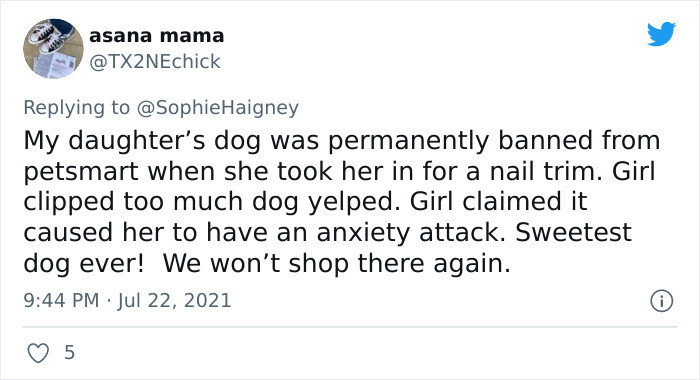Click the sentence We won't shop there again

[x=337, y=263]
